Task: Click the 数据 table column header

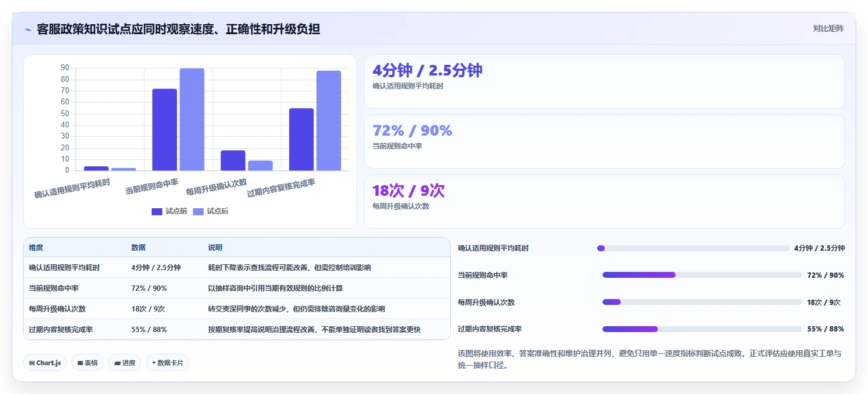Action: click(138, 248)
